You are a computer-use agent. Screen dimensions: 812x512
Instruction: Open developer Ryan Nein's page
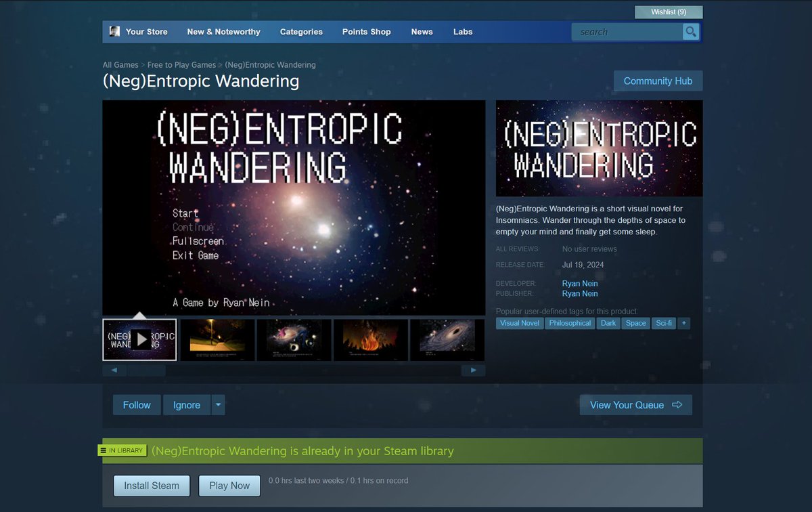click(x=580, y=283)
